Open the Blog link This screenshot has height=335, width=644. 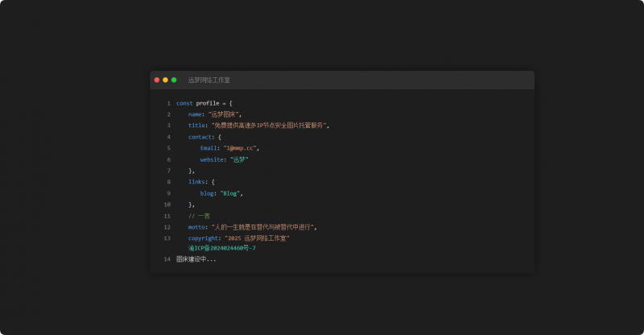(x=232, y=193)
